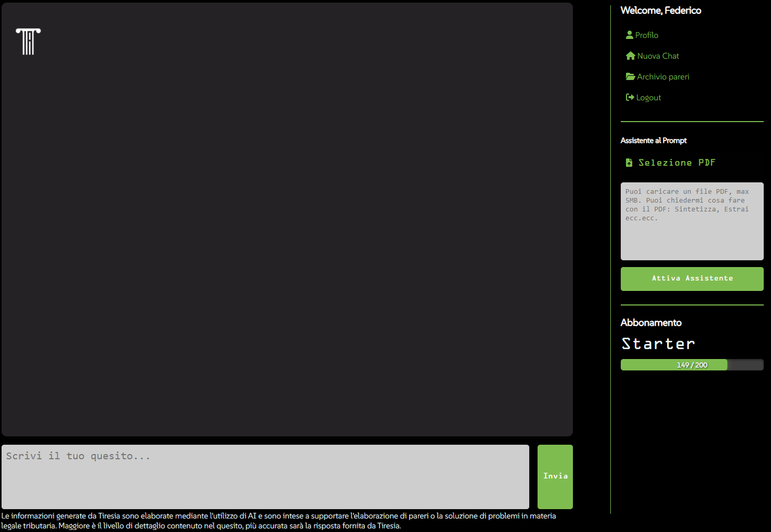The width and height of the screenshot is (771, 532).
Task: Click the Abbonamento section heading
Action: point(651,323)
